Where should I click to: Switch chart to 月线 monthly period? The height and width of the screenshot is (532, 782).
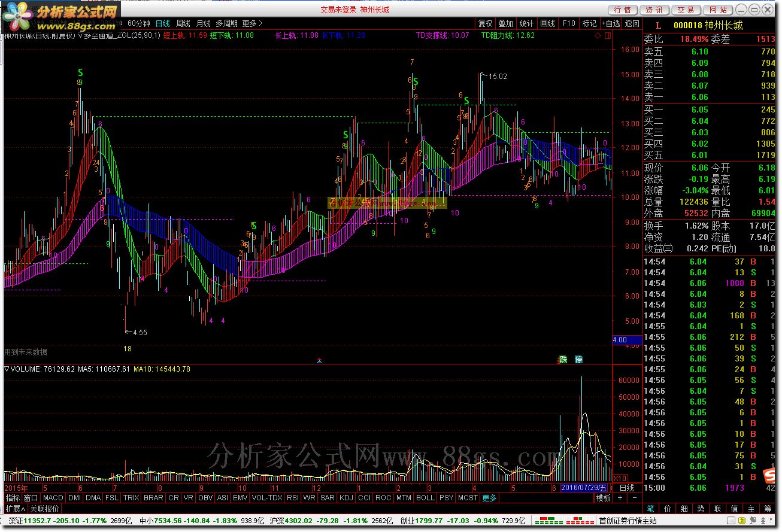204,23
